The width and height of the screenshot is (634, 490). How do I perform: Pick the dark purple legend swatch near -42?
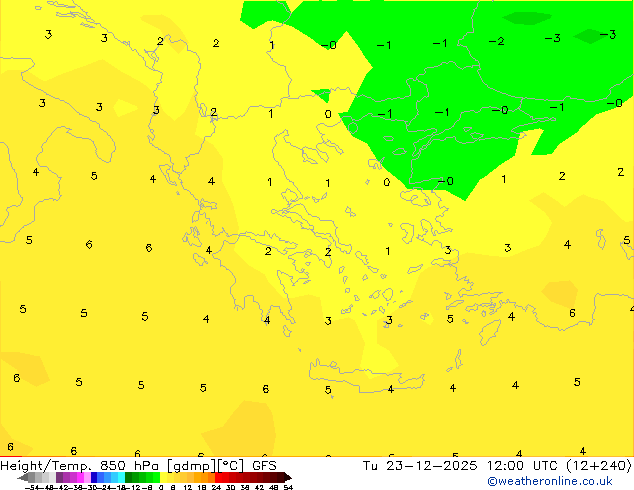coord(59,477)
